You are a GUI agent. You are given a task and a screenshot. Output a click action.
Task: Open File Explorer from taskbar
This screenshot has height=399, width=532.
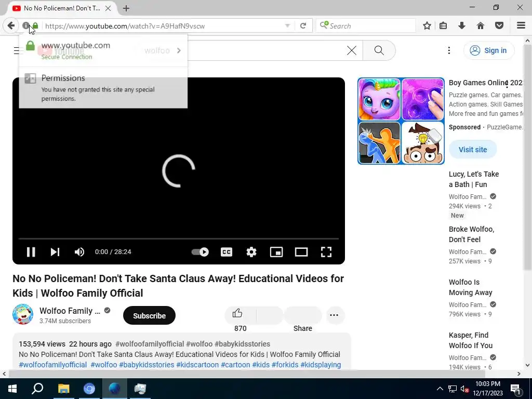63,389
